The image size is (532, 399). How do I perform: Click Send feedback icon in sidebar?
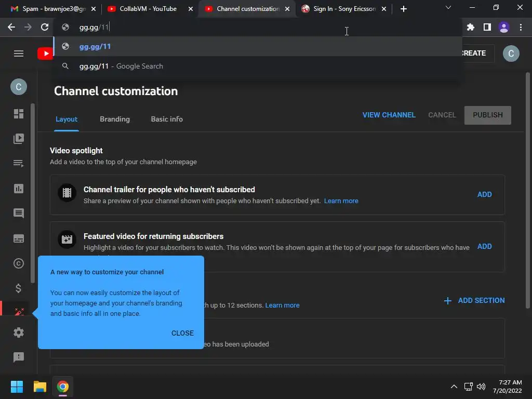coord(19,357)
